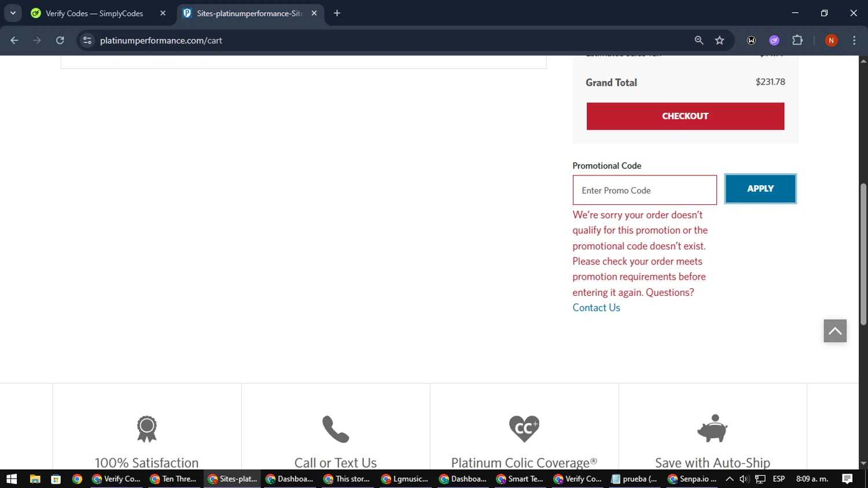Open the volume speaker icon
This screenshot has height=488, width=868.
(744, 479)
